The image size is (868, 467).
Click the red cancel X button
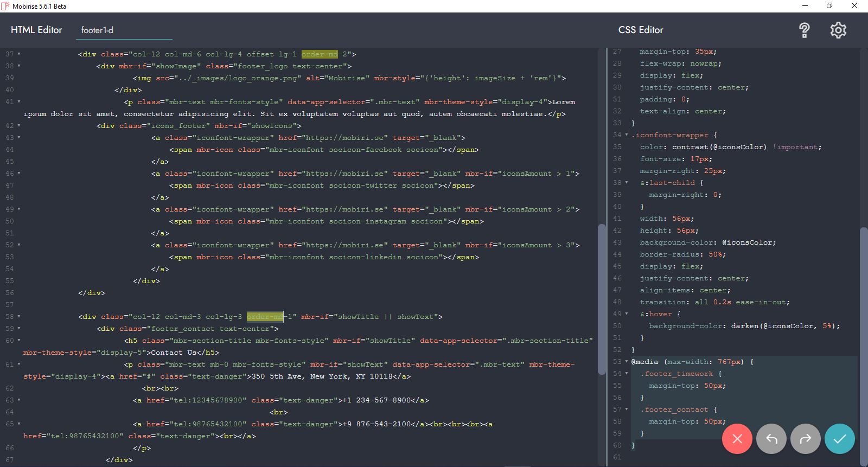737,439
